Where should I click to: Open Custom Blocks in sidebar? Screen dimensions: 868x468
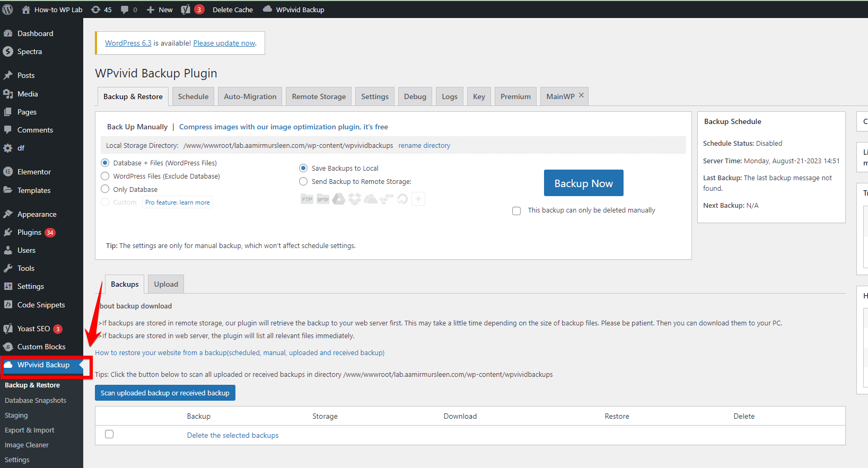[41, 347]
